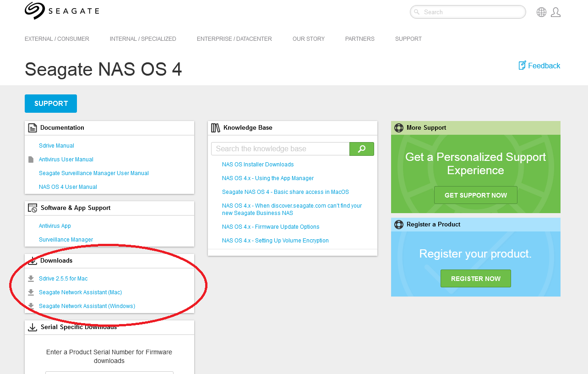Click the More Support heading text
588x374 pixels.
point(426,128)
